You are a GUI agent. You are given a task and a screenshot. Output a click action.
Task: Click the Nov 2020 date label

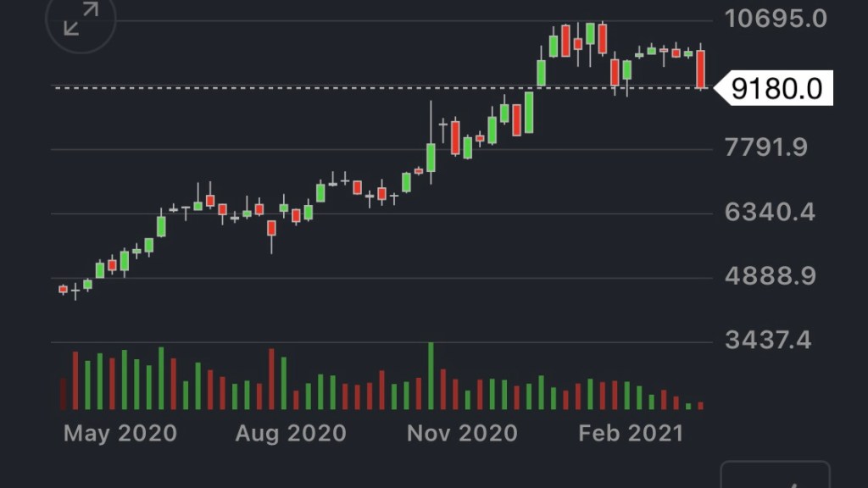point(462,434)
